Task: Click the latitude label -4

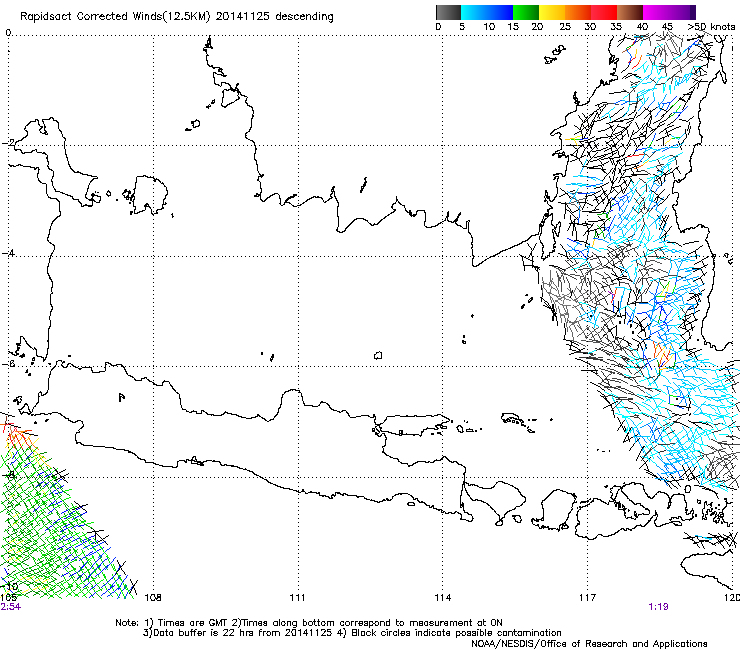Action: coord(8,253)
